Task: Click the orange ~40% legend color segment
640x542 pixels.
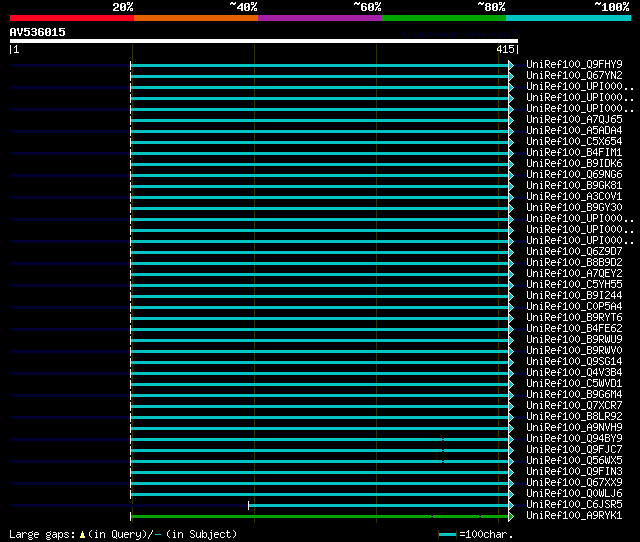Action: point(196,18)
